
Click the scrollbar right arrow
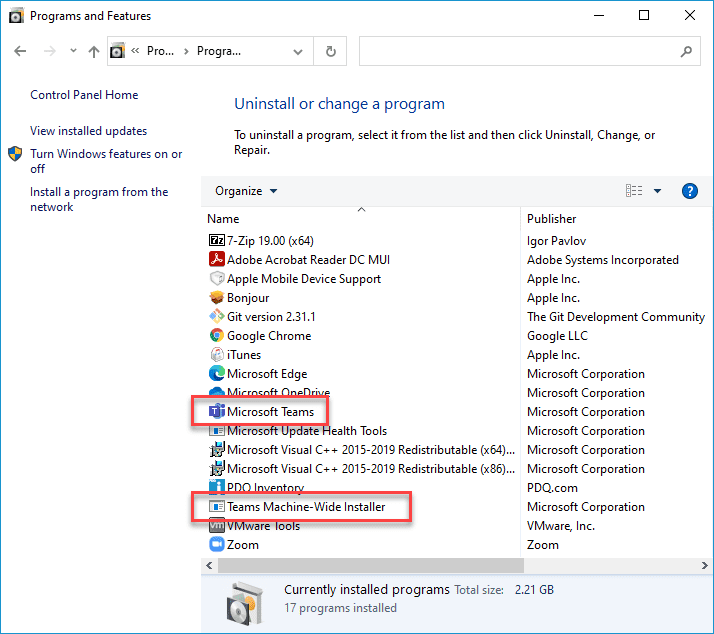click(x=704, y=565)
